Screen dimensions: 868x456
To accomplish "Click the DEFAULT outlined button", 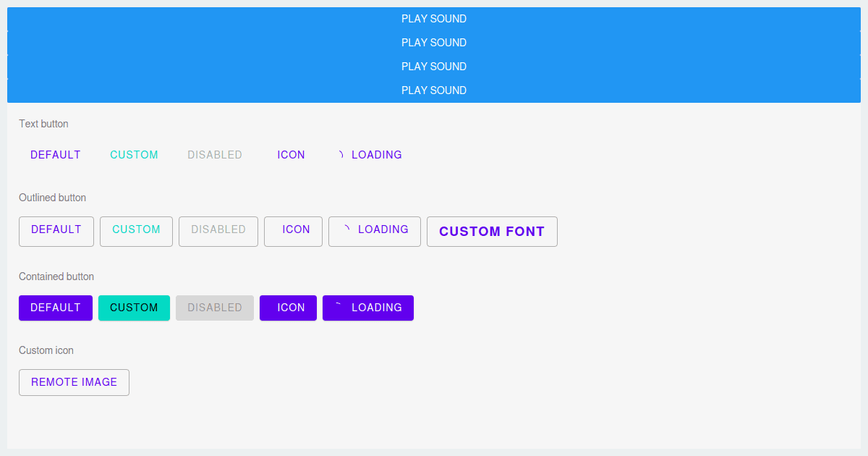I will point(56,231).
